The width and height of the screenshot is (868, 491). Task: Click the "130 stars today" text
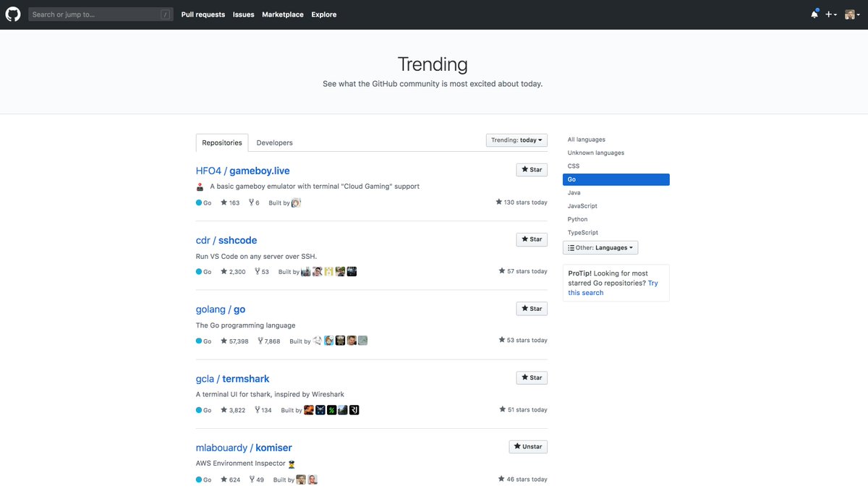(x=522, y=202)
